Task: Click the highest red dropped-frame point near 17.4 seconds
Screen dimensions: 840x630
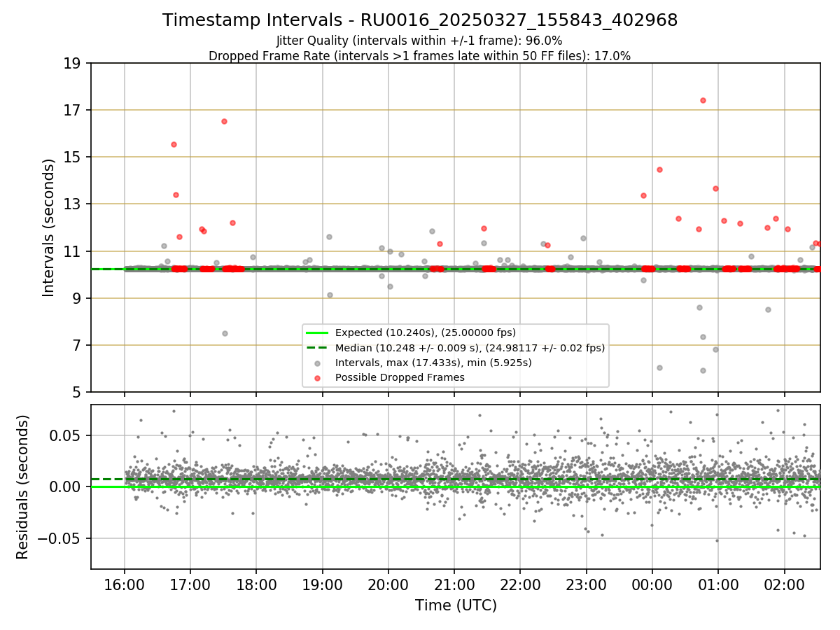Action: point(703,100)
